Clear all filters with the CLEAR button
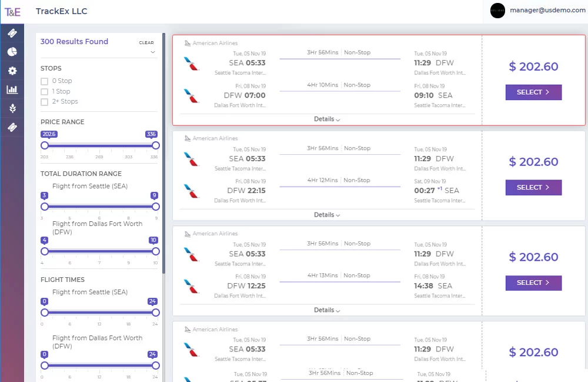Screen dimensions: 588x382 146,43
